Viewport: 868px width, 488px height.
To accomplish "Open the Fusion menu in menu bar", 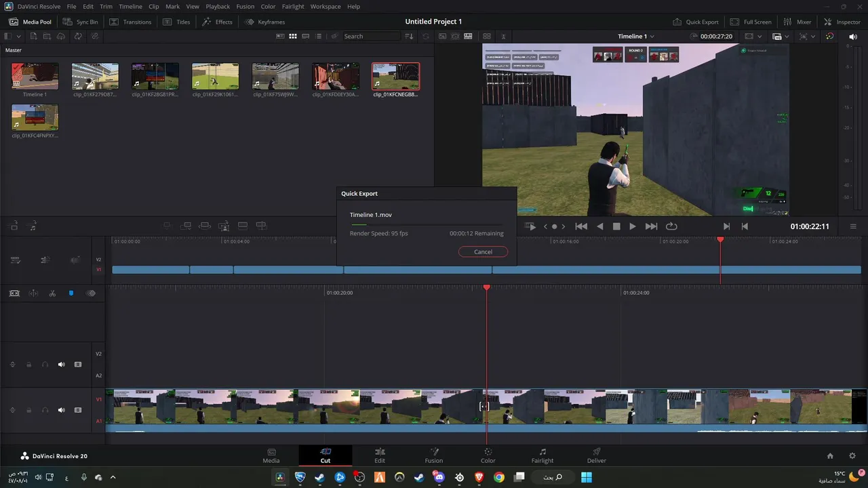I will tap(245, 6).
